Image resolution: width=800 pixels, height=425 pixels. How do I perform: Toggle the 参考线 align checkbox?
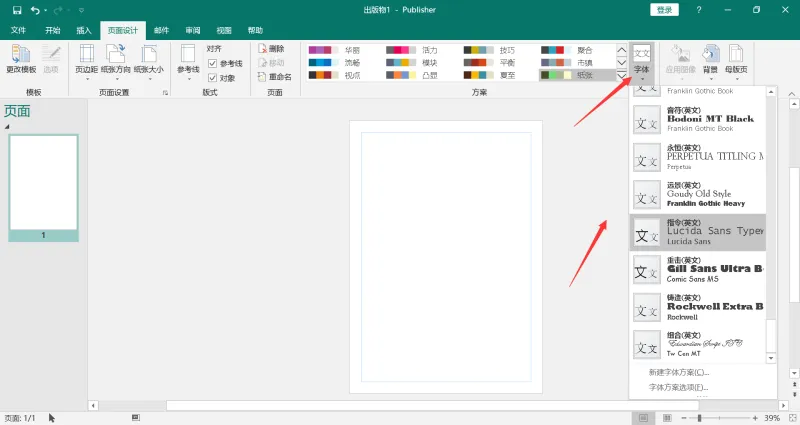click(213, 64)
